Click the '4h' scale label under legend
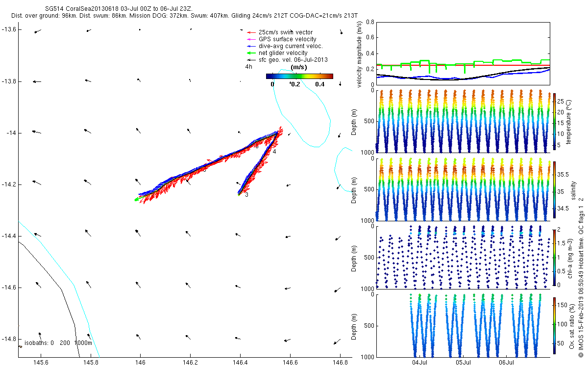Viewport: 588px width, 368px height. (x=249, y=66)
